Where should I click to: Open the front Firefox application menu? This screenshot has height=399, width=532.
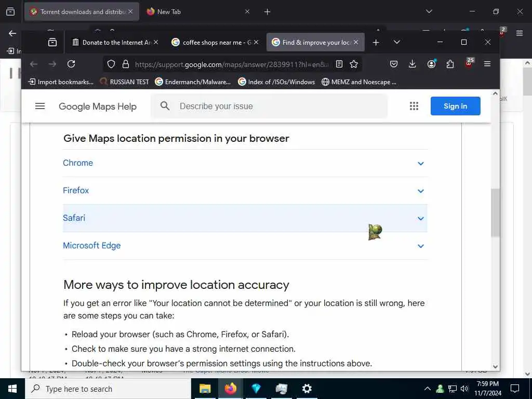coord(487,64)
